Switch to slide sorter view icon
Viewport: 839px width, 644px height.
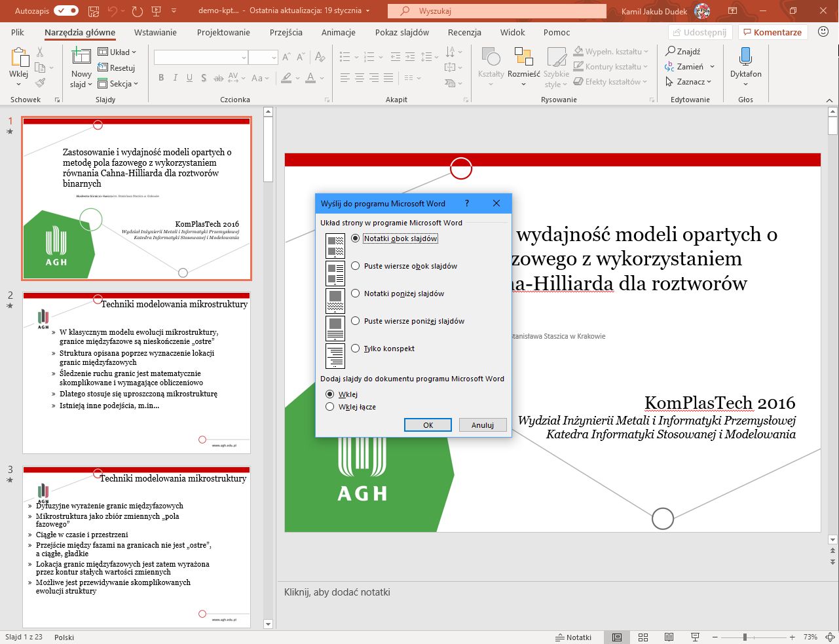click(643, 636)
